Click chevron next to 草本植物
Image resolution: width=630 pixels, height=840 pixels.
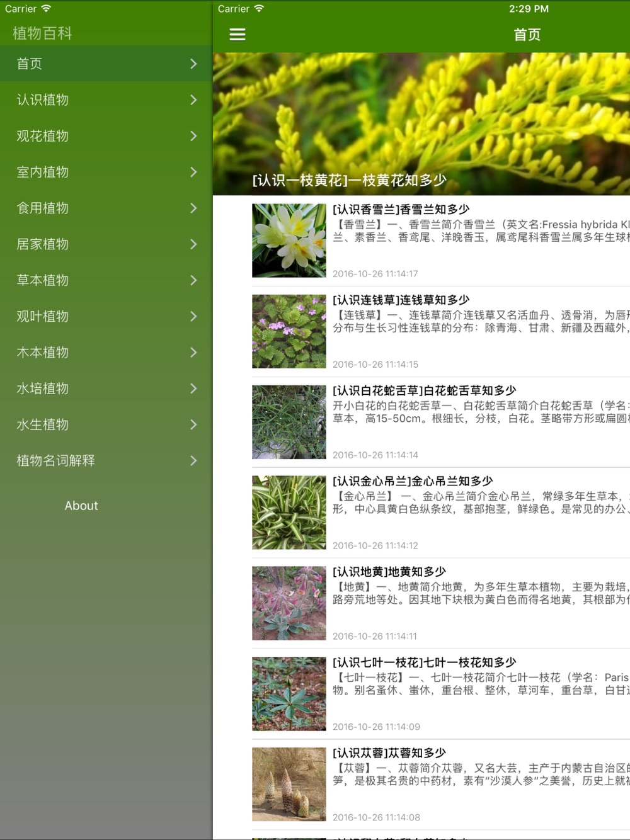click(x=193, y=280)
